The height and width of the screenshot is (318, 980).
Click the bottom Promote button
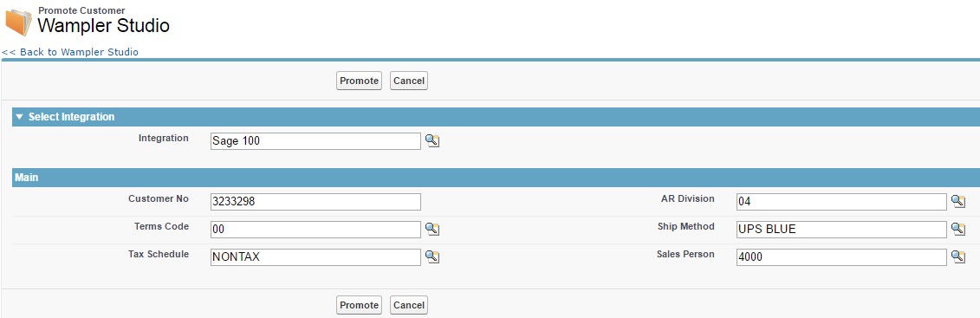point(359,305)
